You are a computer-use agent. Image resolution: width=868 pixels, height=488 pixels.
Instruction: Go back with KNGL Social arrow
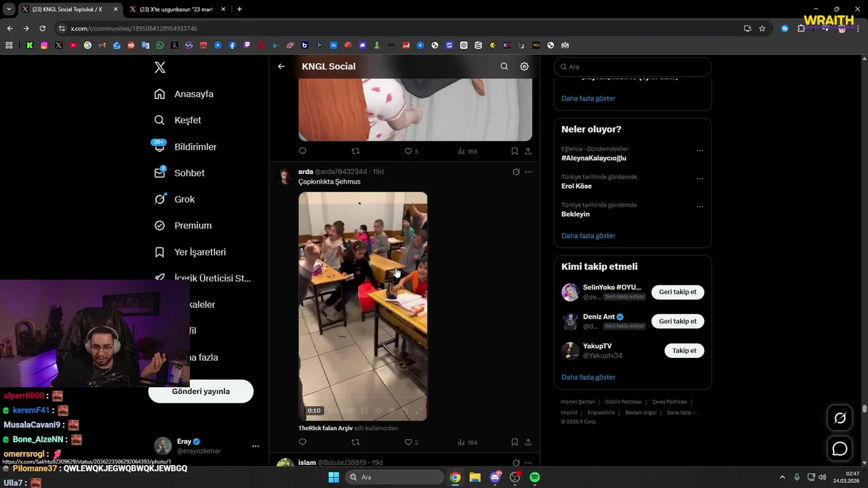click(x=281, y=66)
